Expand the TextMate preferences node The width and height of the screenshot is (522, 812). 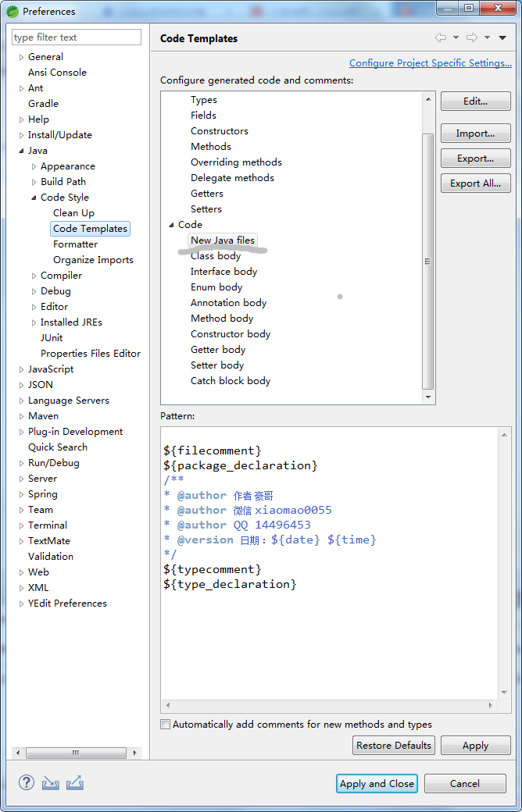point(21,541)
